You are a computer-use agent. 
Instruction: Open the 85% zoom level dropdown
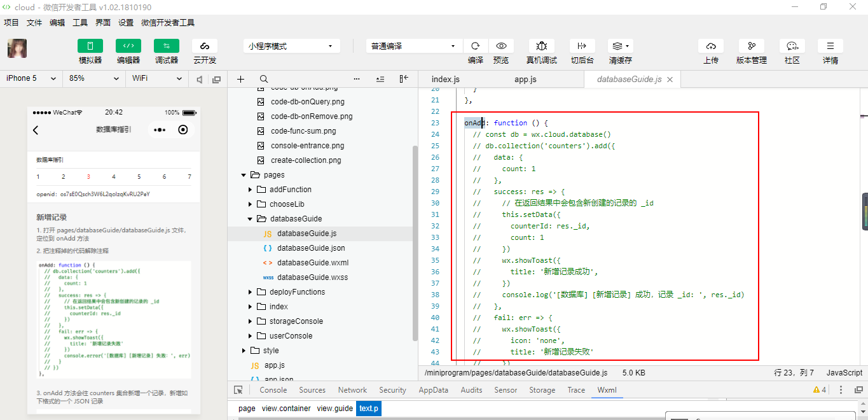pos(93,78)
